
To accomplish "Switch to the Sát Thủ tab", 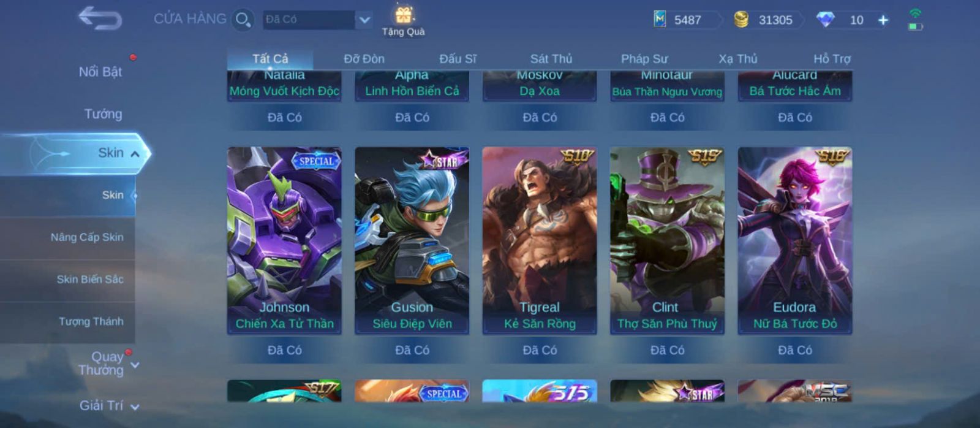I will 551,59.
